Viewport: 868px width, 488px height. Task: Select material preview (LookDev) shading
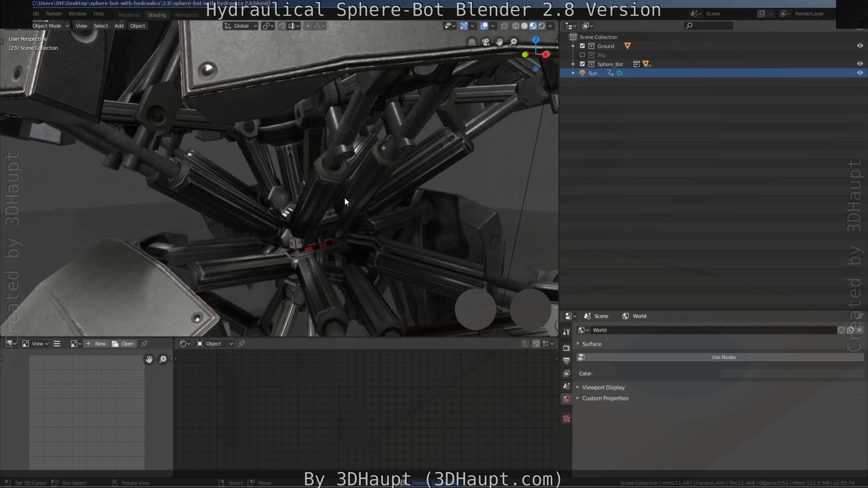533,26
